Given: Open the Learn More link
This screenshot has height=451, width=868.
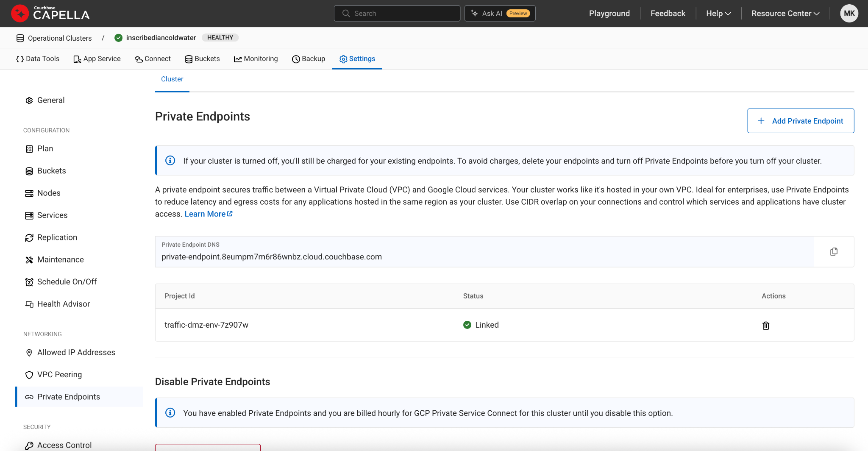Looking at the screenshot, I should (208, 214).
